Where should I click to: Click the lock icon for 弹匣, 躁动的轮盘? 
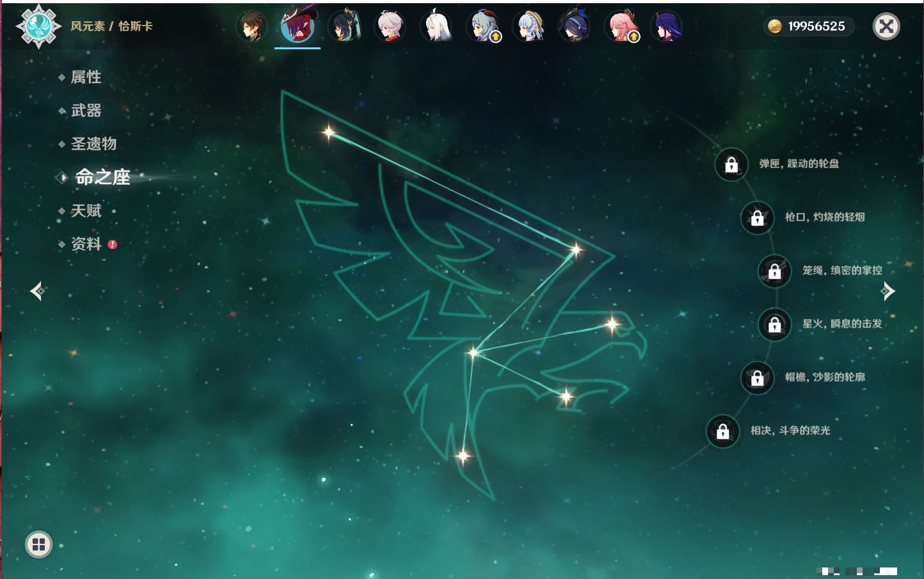pyautogui.click(x=731, y=164)
